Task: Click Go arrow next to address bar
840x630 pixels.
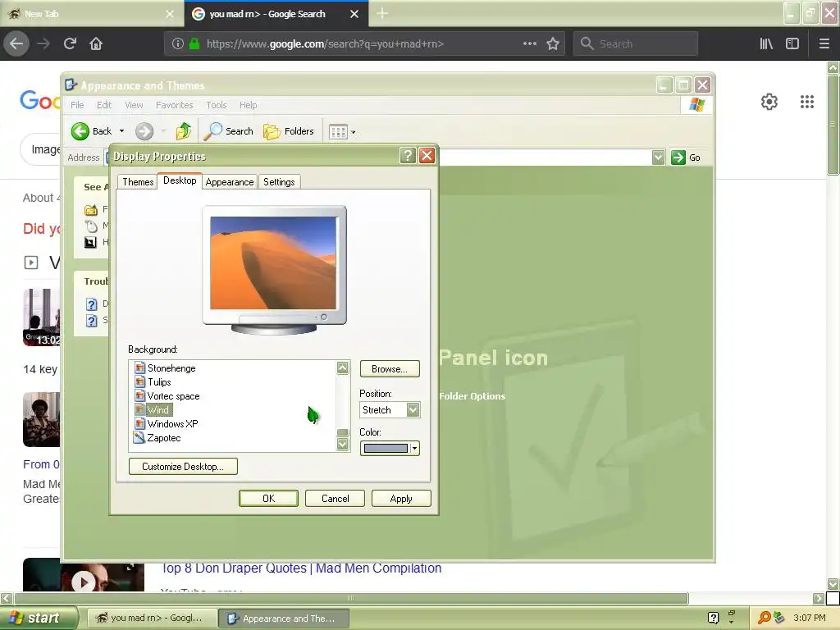Action: [687, 157]
